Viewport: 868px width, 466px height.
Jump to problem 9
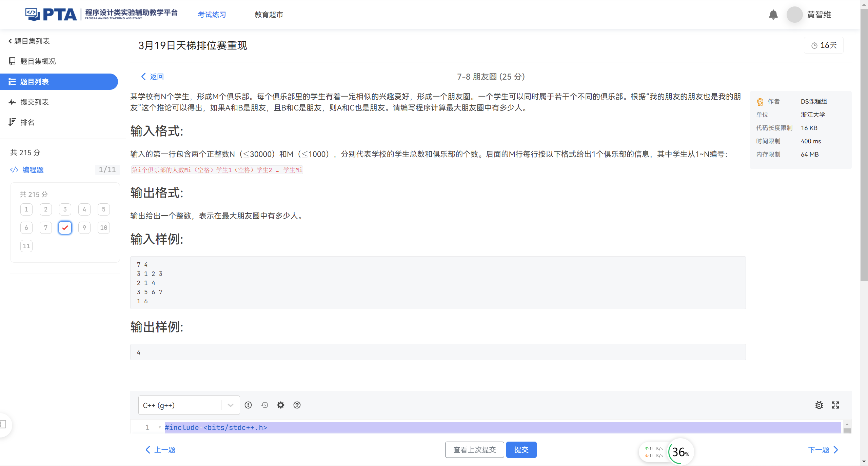(x=84, y=228)
